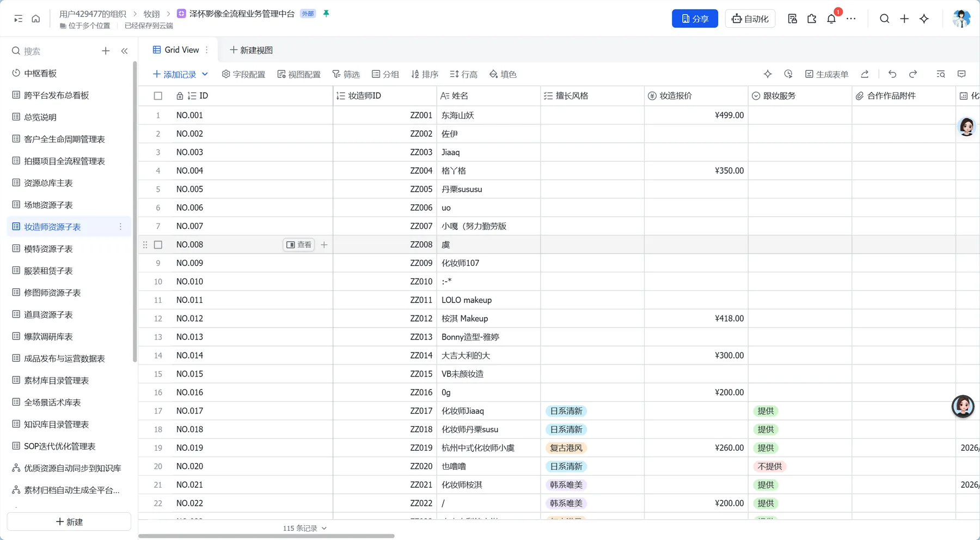
Task: Click the plus create icon in header
Action: pos(904,19)
